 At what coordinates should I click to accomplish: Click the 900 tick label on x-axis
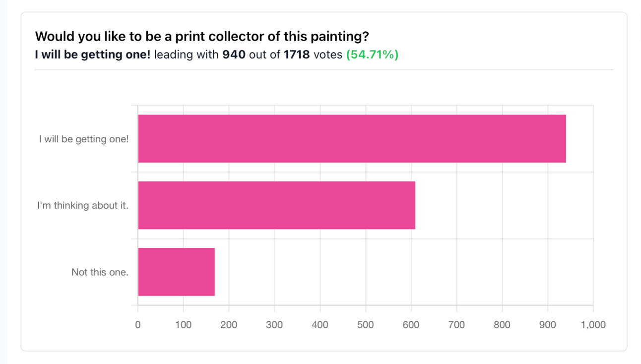coord(548,325)
